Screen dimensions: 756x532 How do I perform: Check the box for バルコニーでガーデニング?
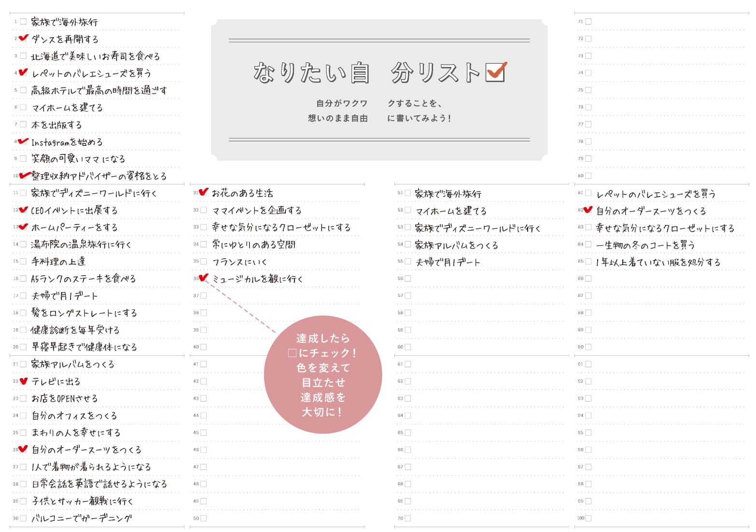(23, 518)
